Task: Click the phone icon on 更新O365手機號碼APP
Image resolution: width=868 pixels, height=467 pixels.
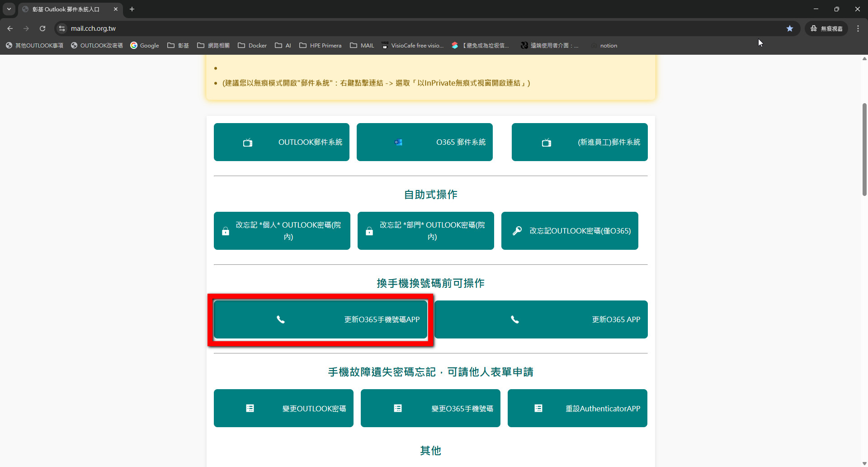Action: (x=280, y=319)
